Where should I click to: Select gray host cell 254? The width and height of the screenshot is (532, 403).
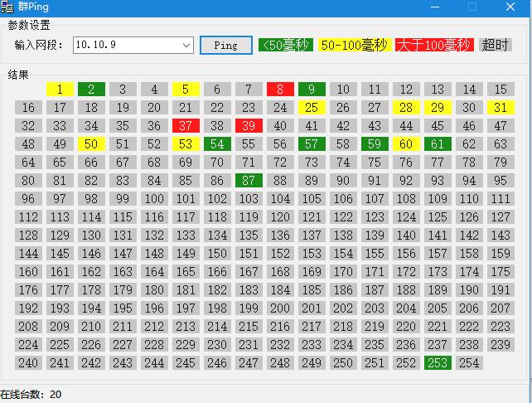pos(469,363)
